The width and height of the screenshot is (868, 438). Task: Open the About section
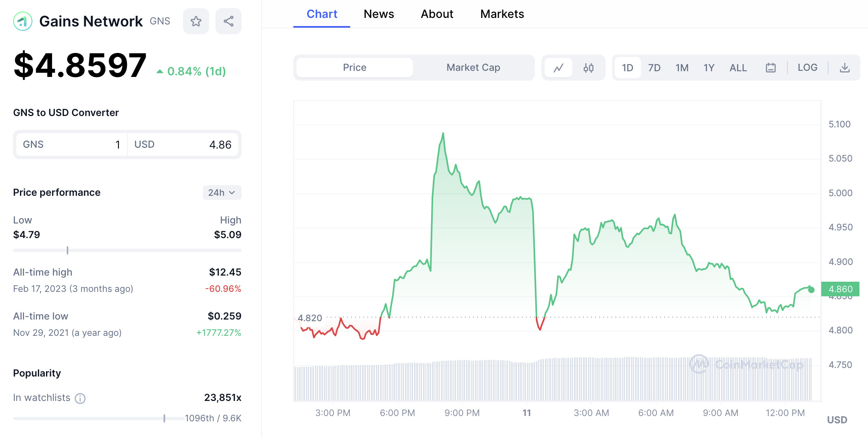pyautogui.click(x=437, y=14)
